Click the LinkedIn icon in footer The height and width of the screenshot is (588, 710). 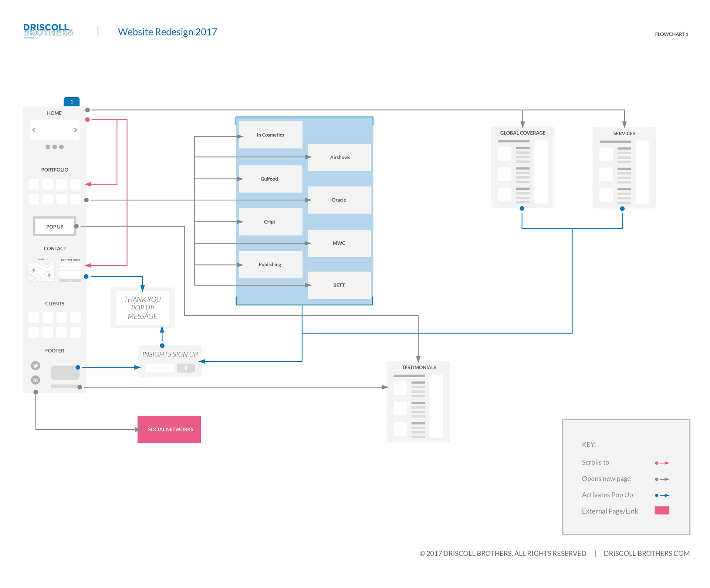coord(35,380)
